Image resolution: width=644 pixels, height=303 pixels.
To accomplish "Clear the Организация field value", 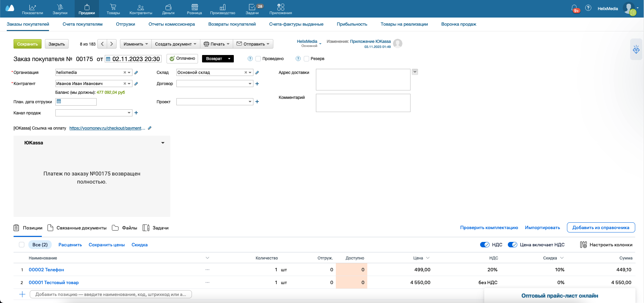I will [125, 73].
